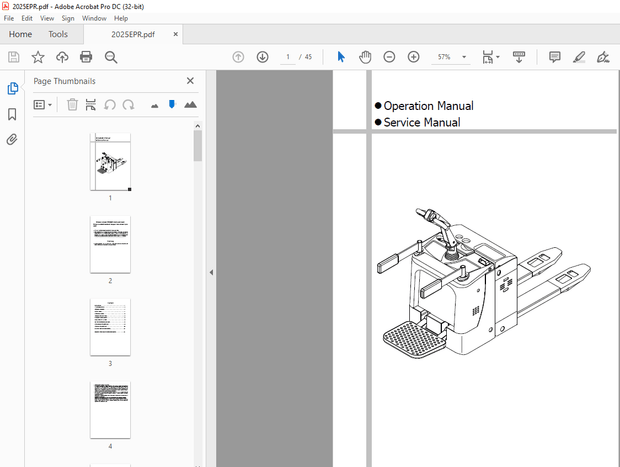
Task: Open Page Thumbnails sidebar panel icon
Action: point(12,88)
